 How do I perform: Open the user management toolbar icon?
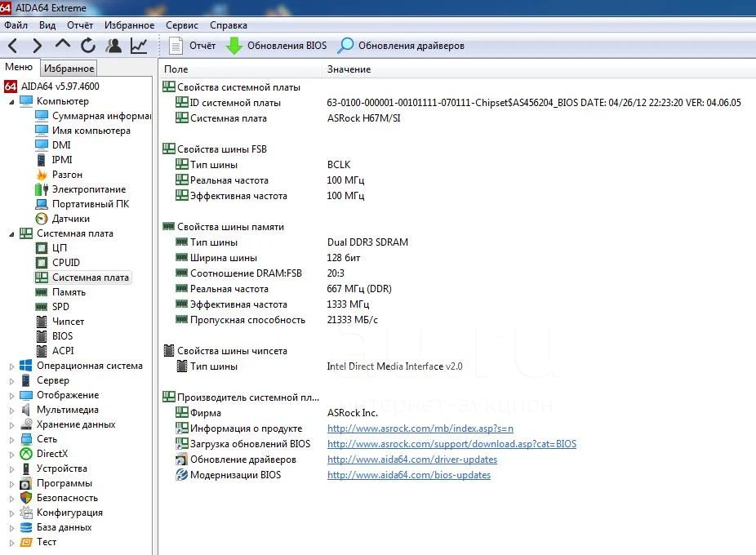click(113, 46)
